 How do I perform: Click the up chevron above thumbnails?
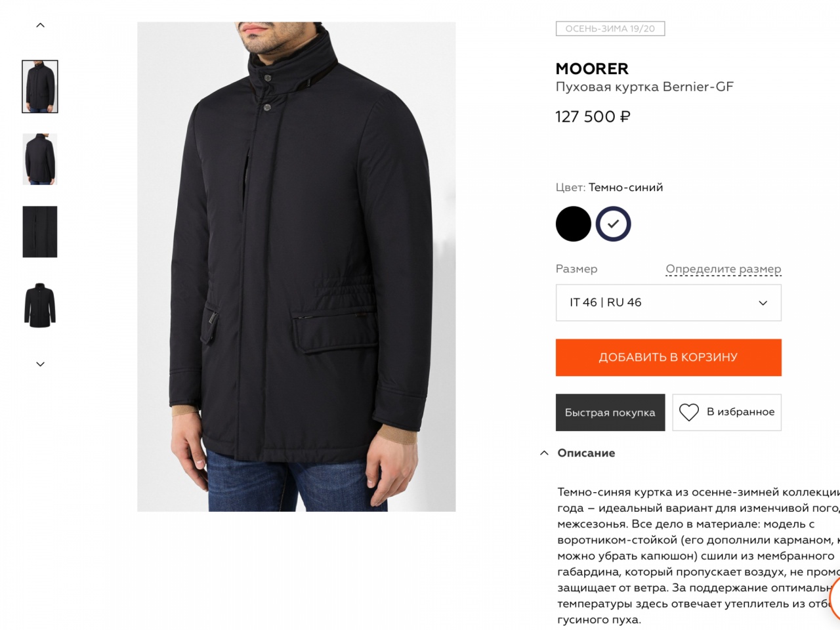pos(40,25)
